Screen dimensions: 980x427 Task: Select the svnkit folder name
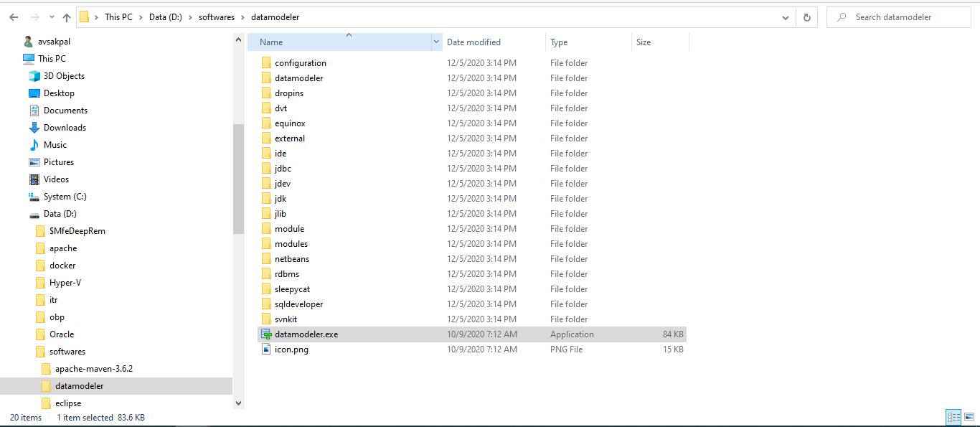(288, 319)
